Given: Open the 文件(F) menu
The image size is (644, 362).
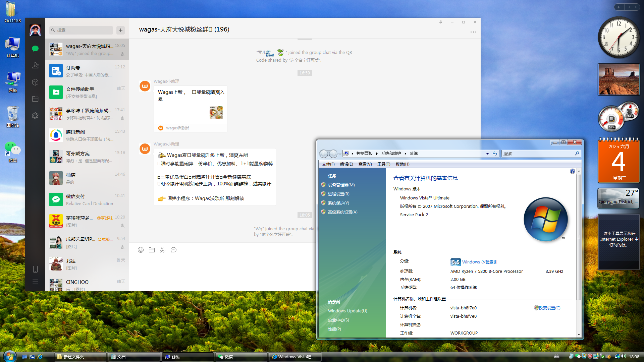Looking at the screenshot, I should [x=328, y=164].
